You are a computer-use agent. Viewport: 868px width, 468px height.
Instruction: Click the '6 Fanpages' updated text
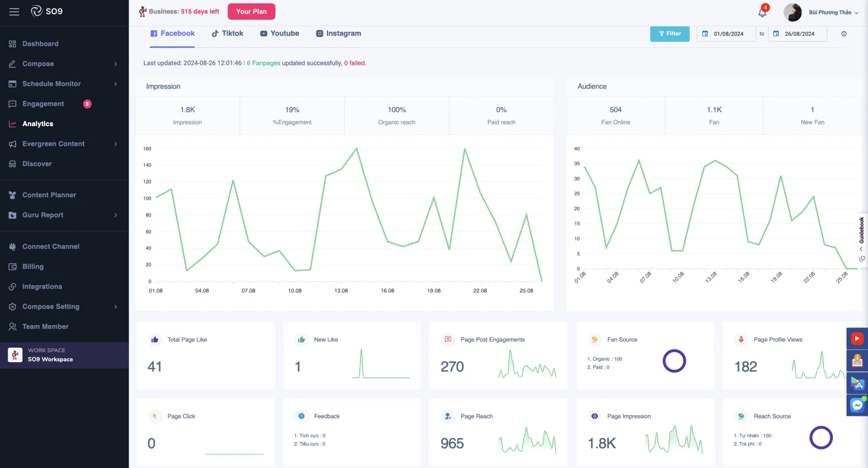(x=263, y=63)
